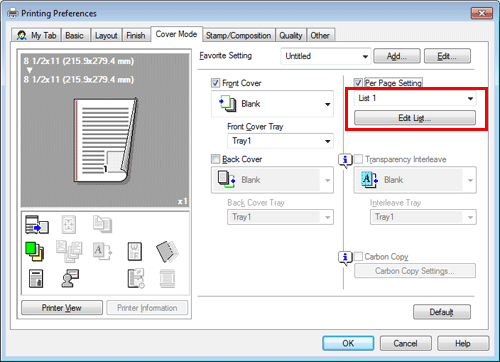Viewport: 500px width, 362px height.
Task: Click the Printer View button
Action: (x=62, y=308)
